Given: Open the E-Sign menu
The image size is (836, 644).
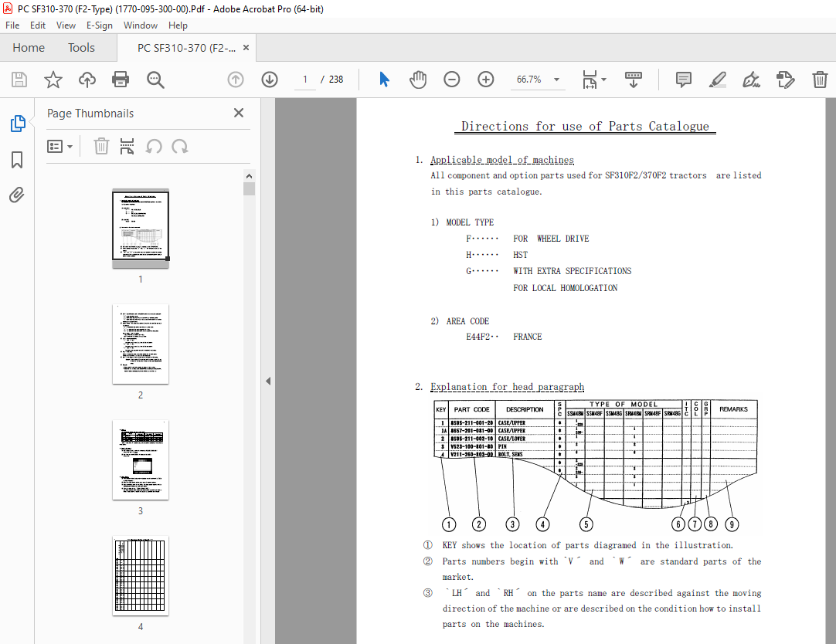Looking at the screenshot, I should coord(99,25).
